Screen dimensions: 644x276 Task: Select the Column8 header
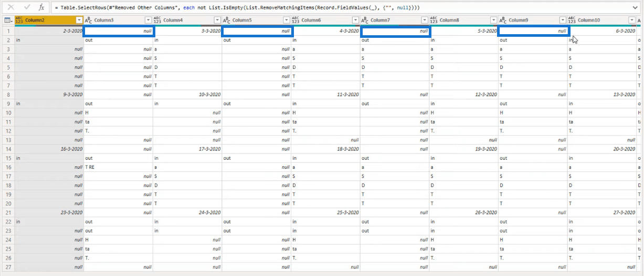pyautogui.click(x=463, y=20)
